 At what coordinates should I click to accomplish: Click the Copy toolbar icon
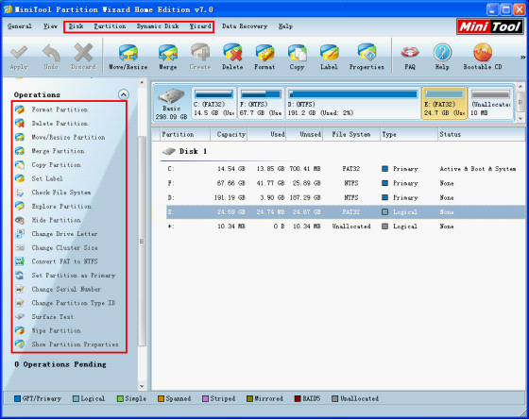[x=297, y=57]
